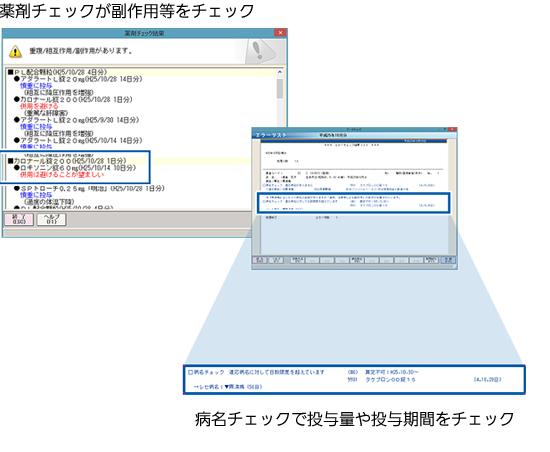Click the 終了 button in drug check window
The image size is (550, 452).
pos(19,220)
